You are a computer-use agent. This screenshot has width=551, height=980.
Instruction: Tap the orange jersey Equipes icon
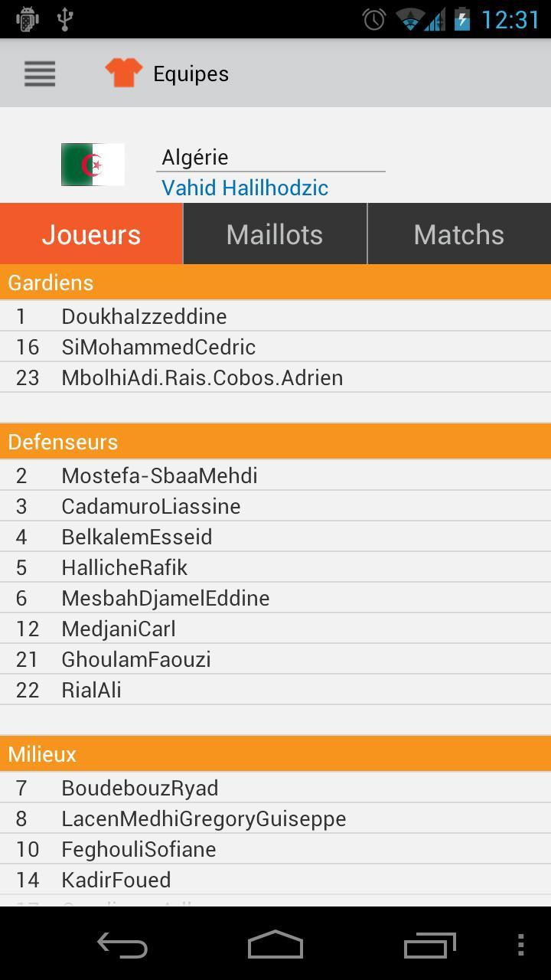(123, 73)
